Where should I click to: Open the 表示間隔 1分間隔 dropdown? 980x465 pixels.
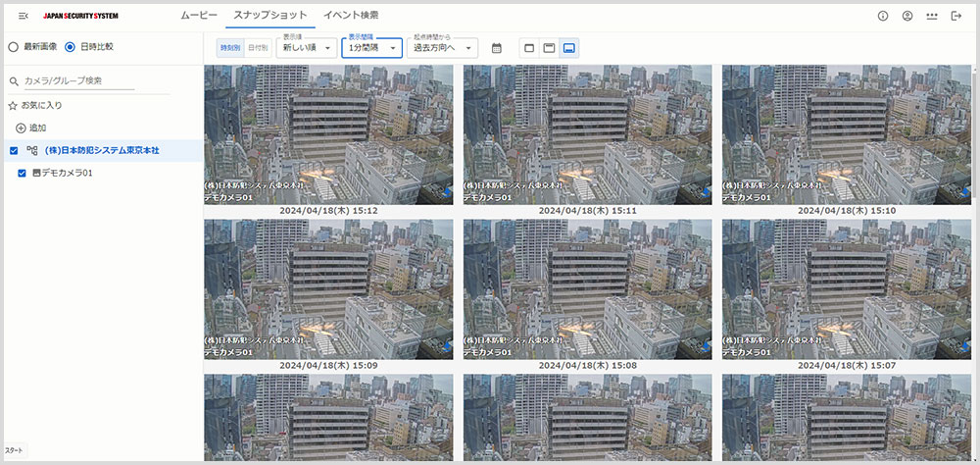click(x=371, y=47)
